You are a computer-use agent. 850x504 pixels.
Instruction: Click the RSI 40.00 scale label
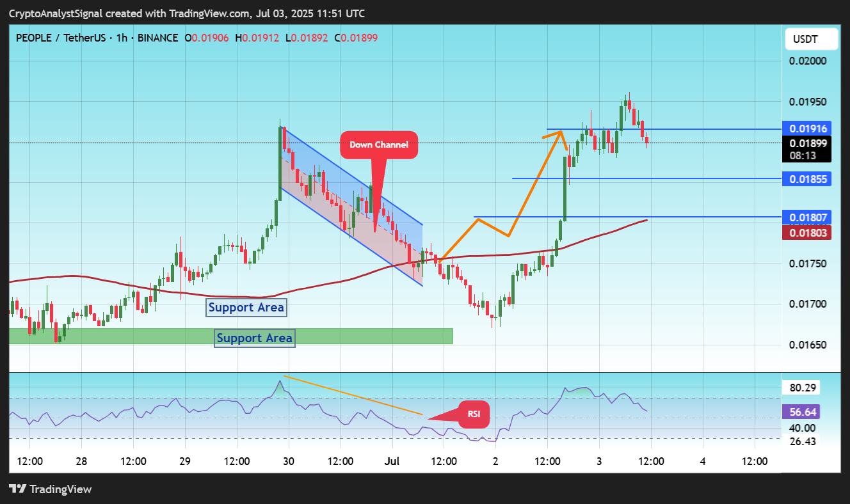801,428
